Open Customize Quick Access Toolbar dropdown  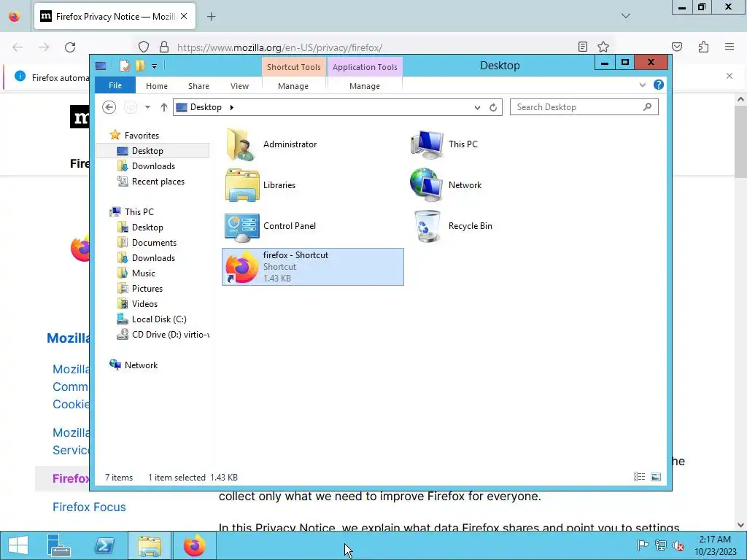[x=155, y=66]
